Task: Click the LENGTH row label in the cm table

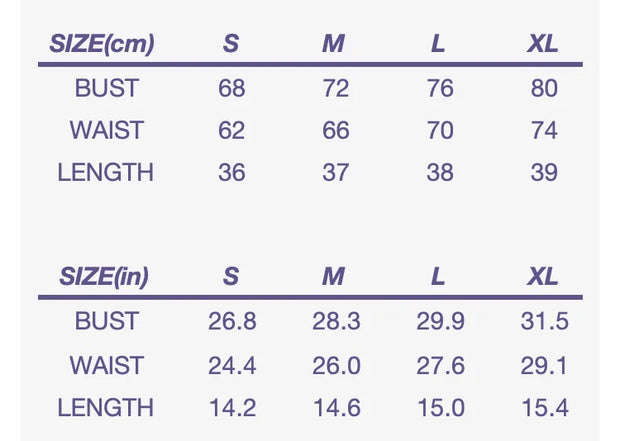Action: [106, 172]
